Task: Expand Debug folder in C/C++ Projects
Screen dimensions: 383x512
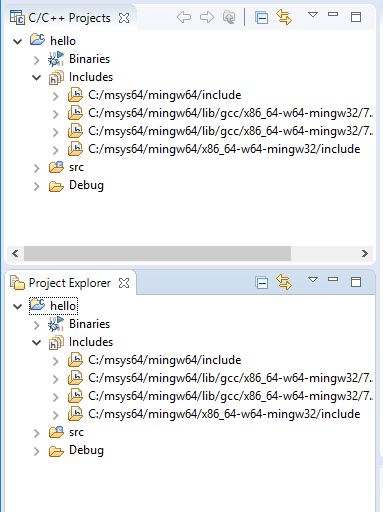Action: (x=37, y=186)
